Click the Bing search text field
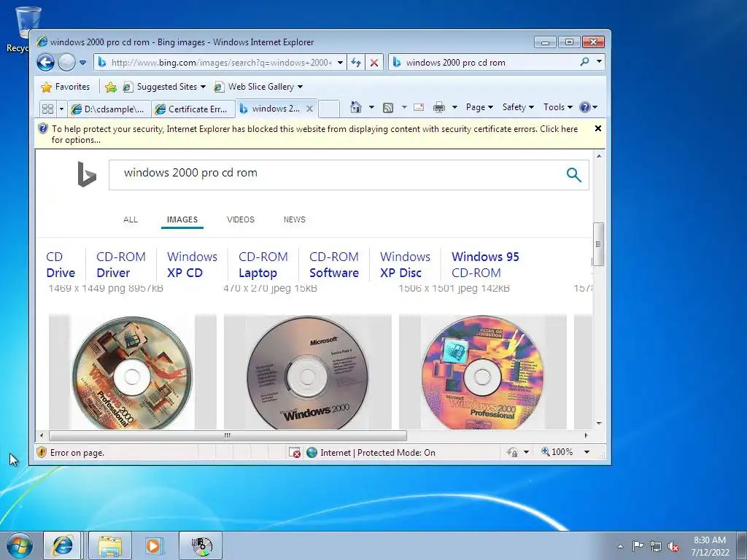The width and height of the screenshot is (747, 560). click(x=333, y=175)
